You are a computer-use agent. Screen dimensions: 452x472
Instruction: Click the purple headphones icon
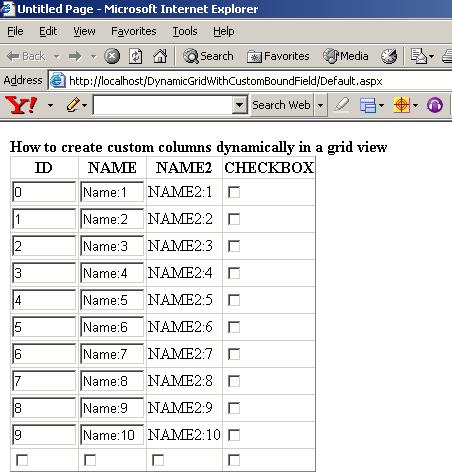[435, 105]
